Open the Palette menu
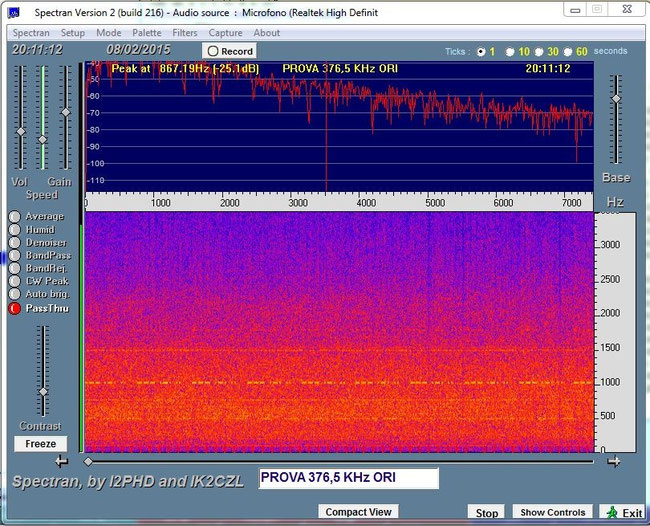Image resolution: width=650 pixels, height=526 pixels. pyautogui.click(x=147, y=33)
